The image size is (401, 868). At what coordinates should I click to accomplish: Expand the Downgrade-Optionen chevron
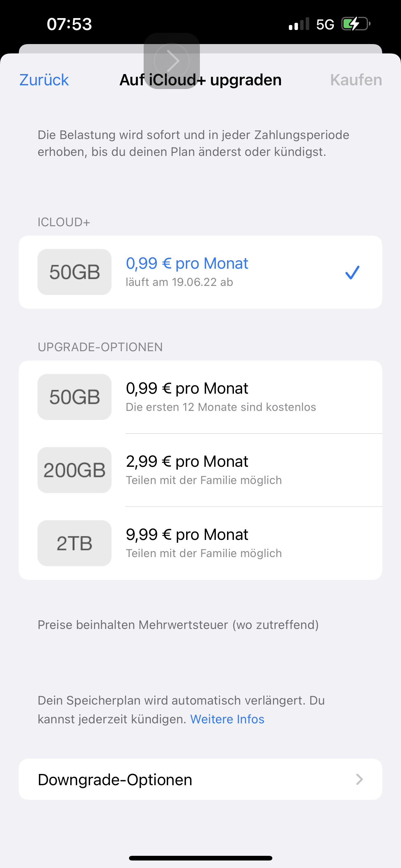coord(359,779)
